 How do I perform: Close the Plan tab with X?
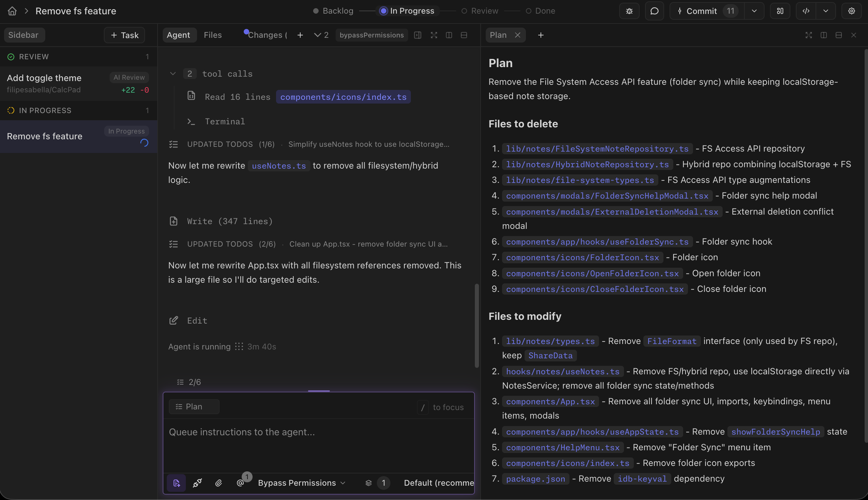click(x=518, y=35)
